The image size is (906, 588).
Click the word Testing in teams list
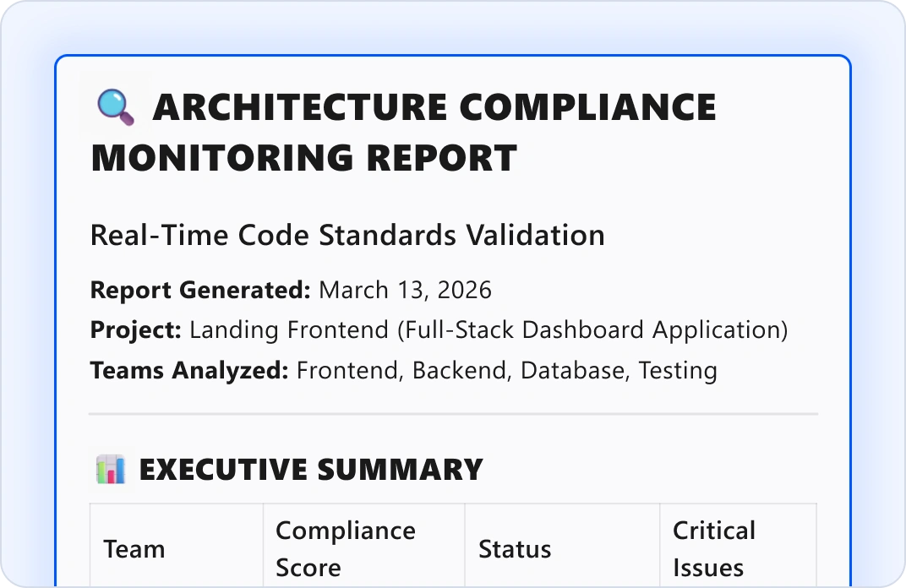[x=678, y=371]
